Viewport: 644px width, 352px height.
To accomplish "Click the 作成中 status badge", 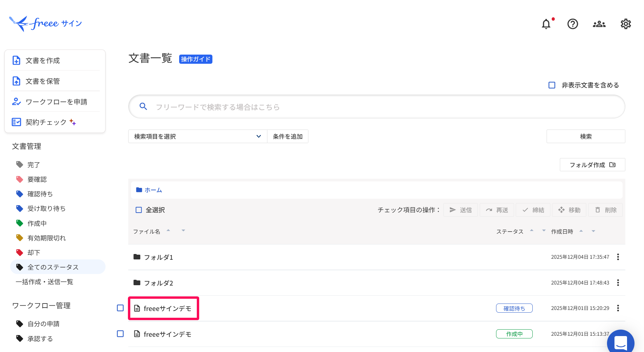I will (514, 334).
